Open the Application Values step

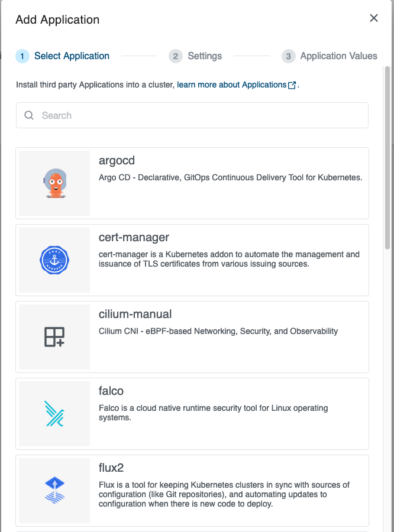coord(338,56)
